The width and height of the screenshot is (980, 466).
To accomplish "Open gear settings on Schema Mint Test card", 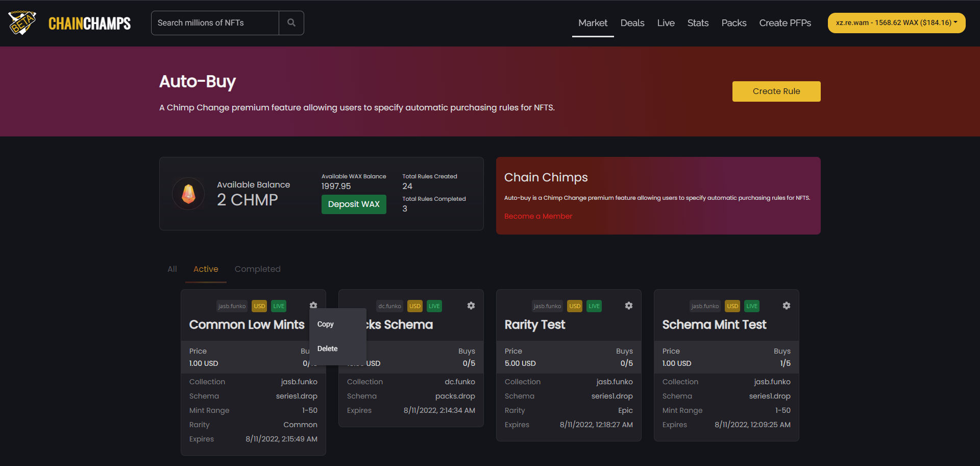I will coord(787,306).
